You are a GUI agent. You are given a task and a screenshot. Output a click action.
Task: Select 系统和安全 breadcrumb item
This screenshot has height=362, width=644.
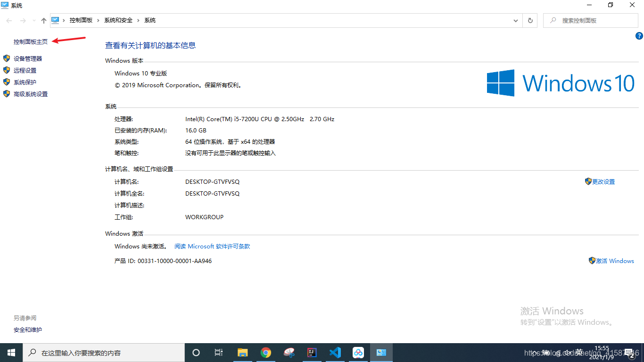pos(118,20)
